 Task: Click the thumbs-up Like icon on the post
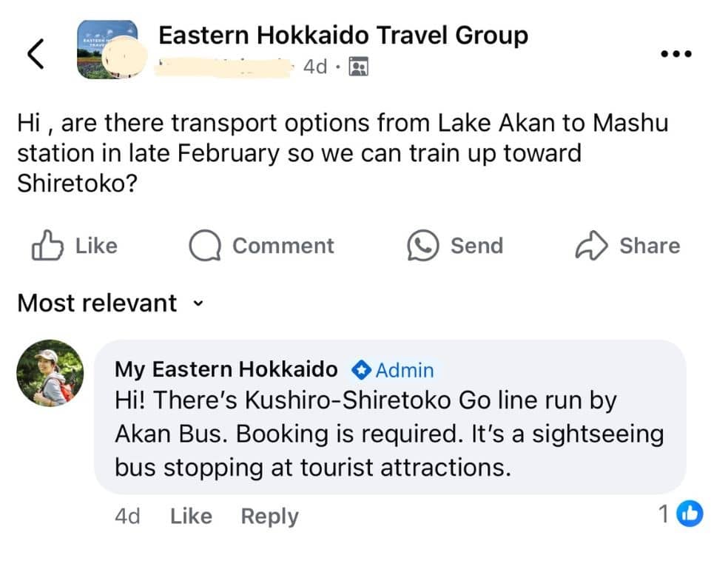click(x=47, y=245)
